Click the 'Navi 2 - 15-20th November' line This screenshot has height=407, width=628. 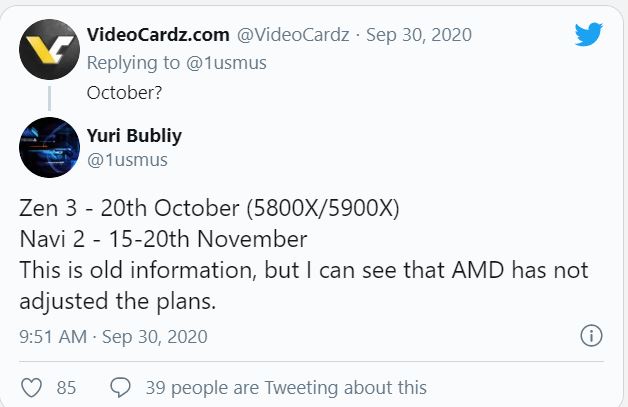[163, 239]
